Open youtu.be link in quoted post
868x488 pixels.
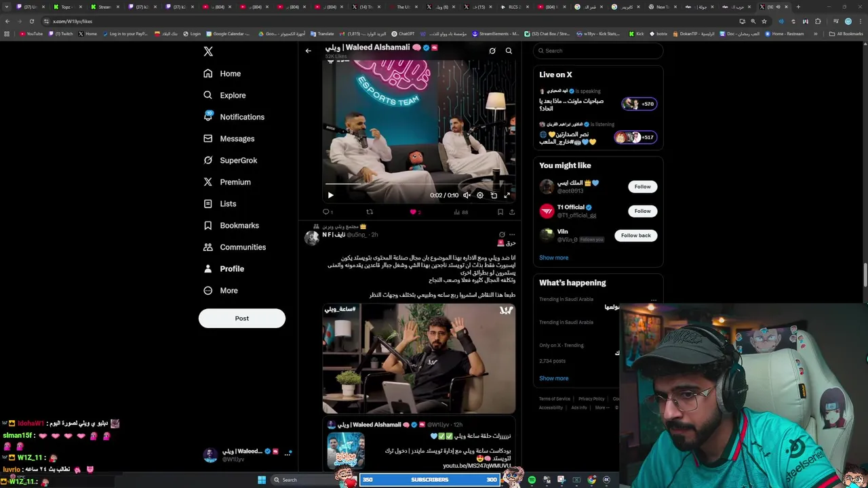point(477,466)
